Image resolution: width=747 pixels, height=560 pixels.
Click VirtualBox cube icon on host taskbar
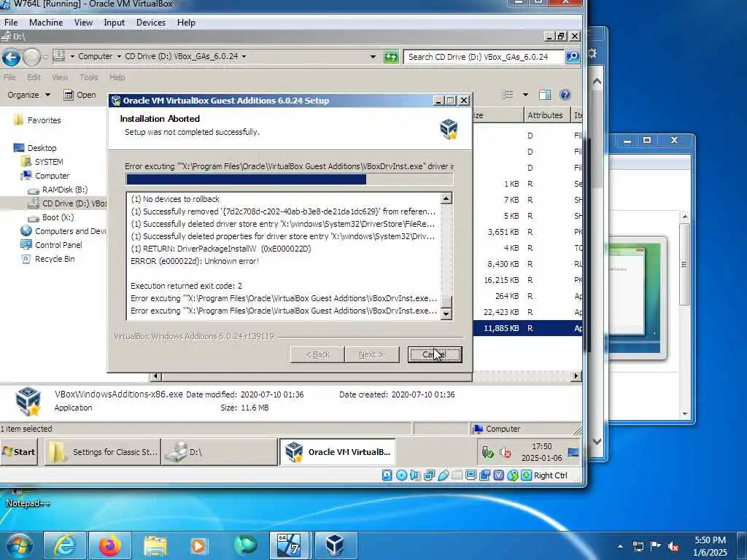tap(335, 545)
